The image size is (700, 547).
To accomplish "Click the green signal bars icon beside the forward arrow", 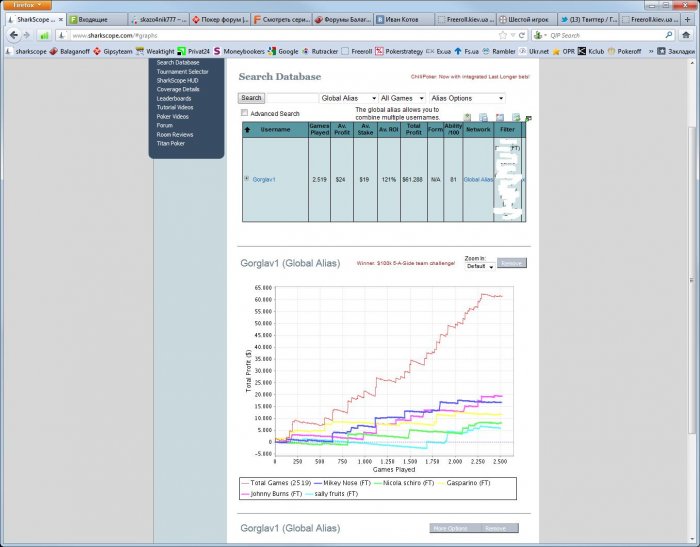I will tap(44, 35).
